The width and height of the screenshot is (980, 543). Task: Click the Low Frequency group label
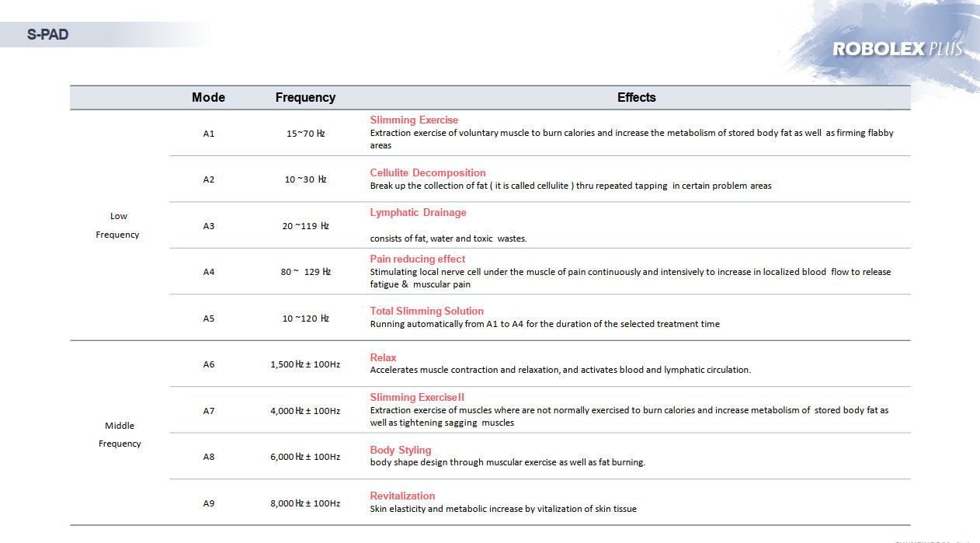pyautogui.click(x=118, y=225)
